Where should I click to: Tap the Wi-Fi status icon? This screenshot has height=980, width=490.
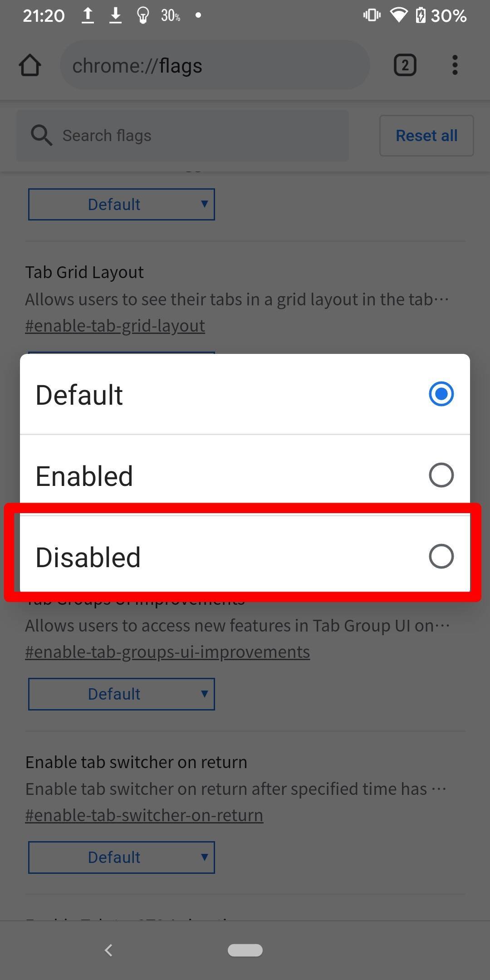398,15
